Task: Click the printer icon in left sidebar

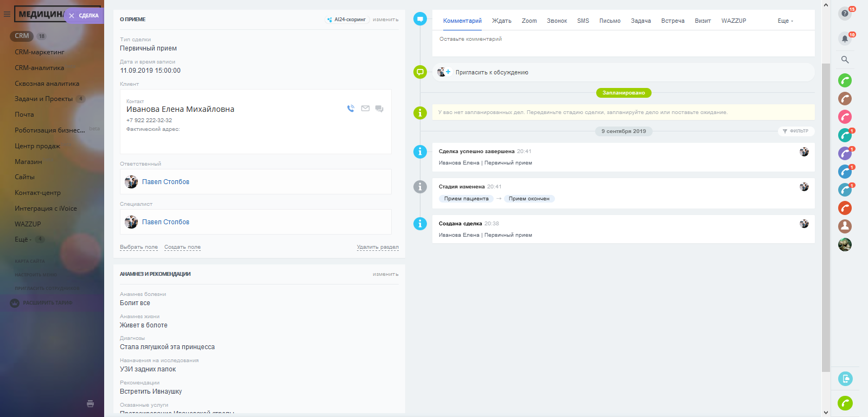Action: pyautogui.click(x=90, y=403)
